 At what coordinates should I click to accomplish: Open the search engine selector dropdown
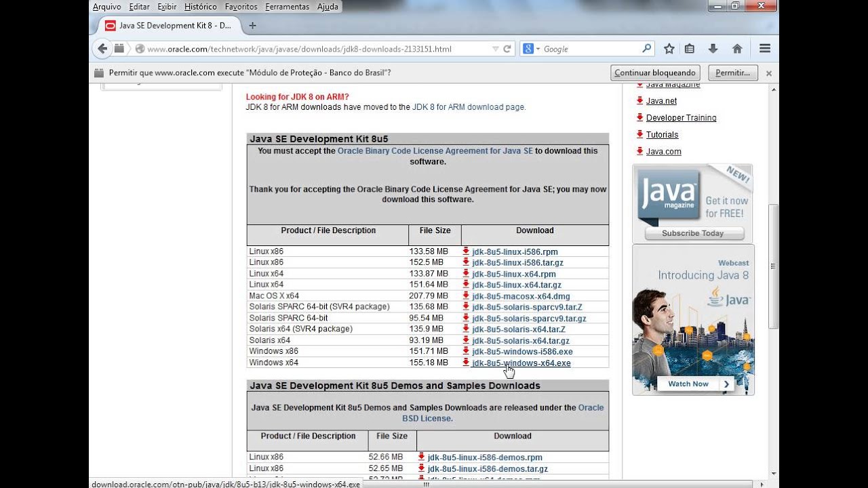coord(538,49)
